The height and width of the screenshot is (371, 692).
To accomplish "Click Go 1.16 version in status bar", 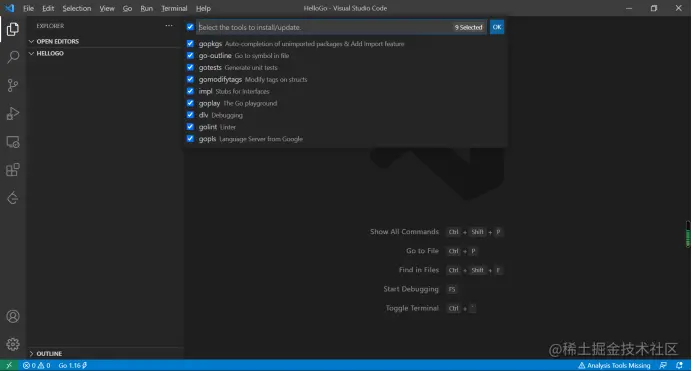I will 73,365.
